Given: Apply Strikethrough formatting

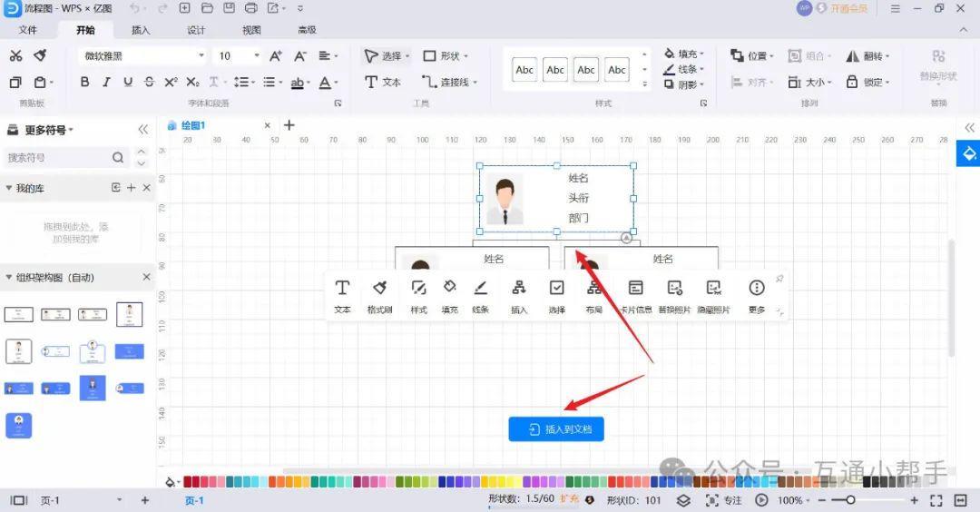Looking at the screenshot, I should (x=149, y=82).
